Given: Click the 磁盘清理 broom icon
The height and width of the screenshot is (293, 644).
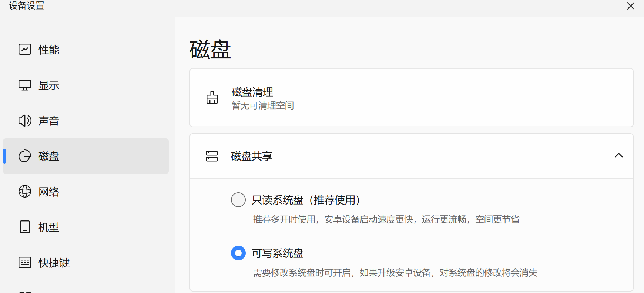Looking at the screenshot, I should tap(212, 98).
